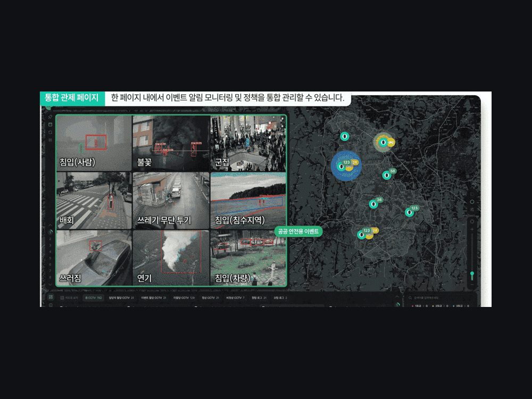Select the 오탐 로그 2 tab

tap(280, 298)
